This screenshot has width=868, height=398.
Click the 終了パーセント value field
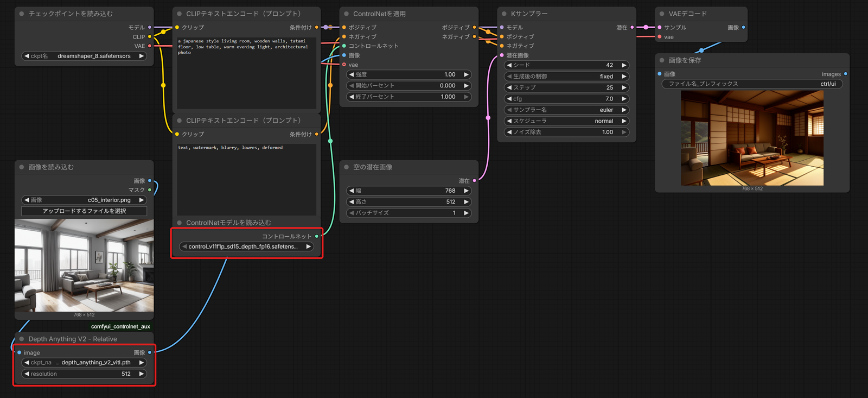409,97
